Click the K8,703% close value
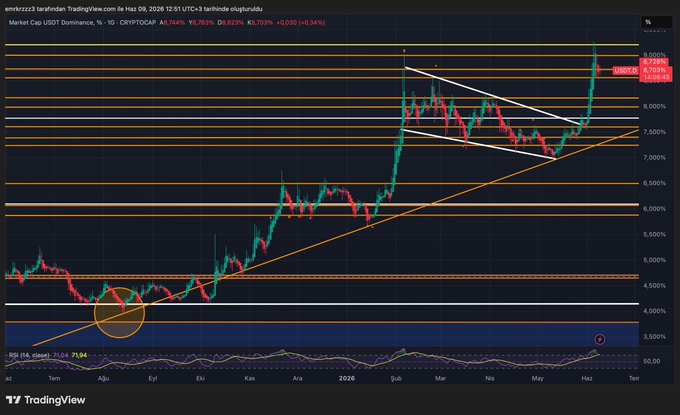Screen dimensions: 680x415 tap(260, 23)
